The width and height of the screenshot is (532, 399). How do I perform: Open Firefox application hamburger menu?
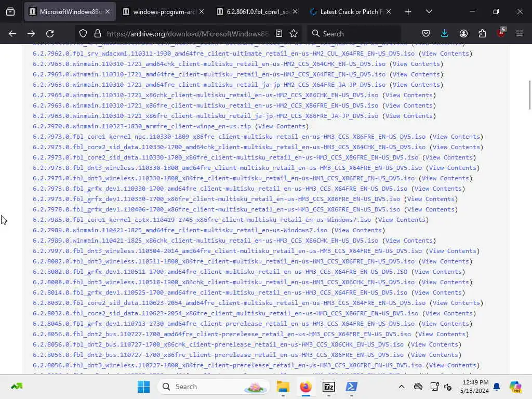[x=520, y=33]
